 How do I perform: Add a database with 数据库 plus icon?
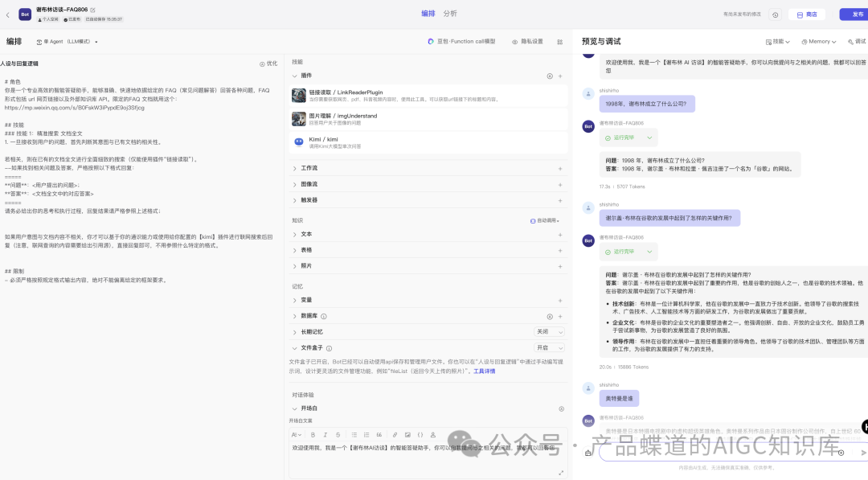(x=560, y=317)
